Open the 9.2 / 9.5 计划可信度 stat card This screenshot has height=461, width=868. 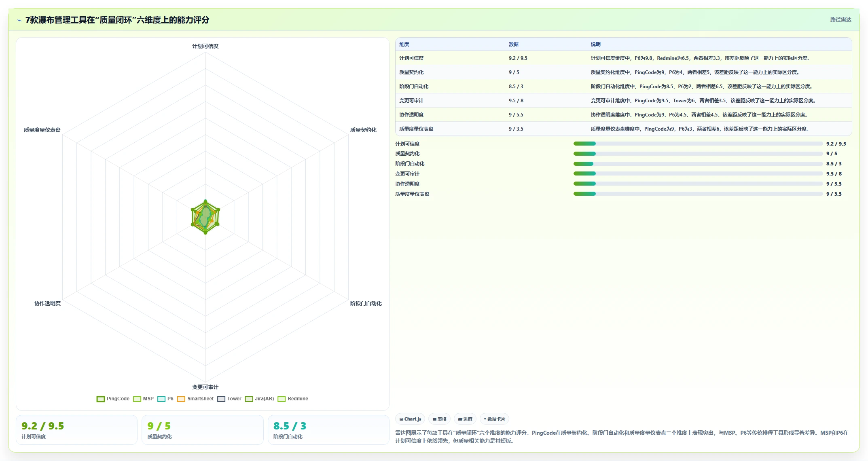(76, 430)
